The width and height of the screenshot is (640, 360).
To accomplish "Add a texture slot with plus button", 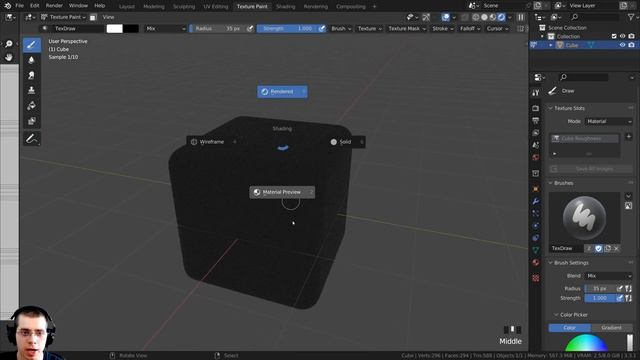I will tap(629, 136).
